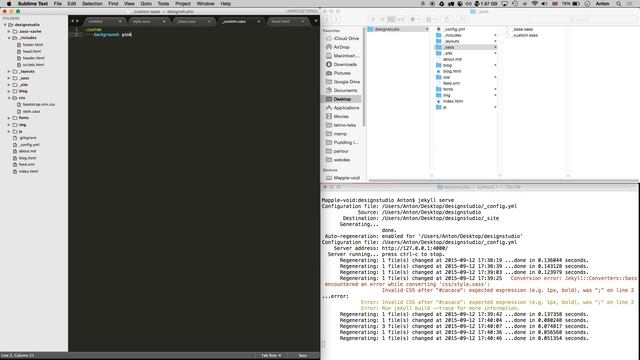The image size is (640, 360).
Task: Switch Finder to cover flow view
Action: click(400, 20)
